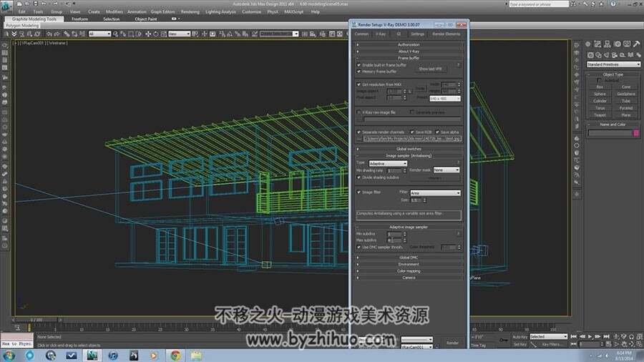Switch to the Common tab in Render Setup

pos(361,34)
